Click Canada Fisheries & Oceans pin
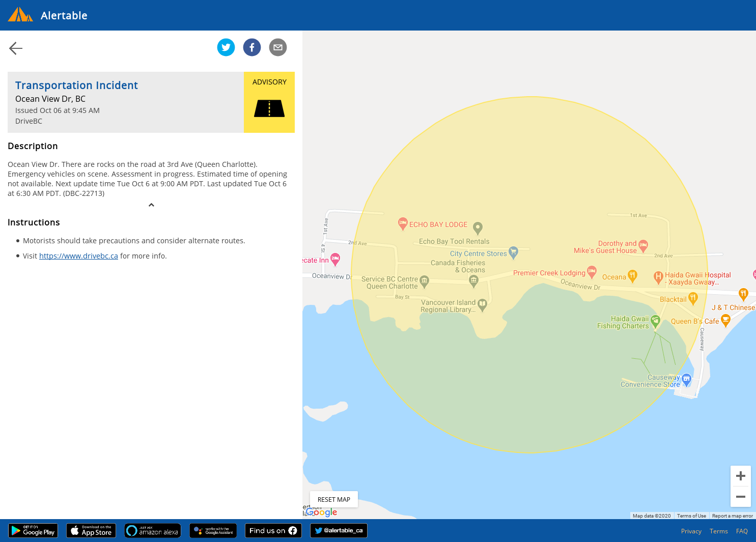Image resolution: width=756 pixels, height=542 pixels. point(473,280)
